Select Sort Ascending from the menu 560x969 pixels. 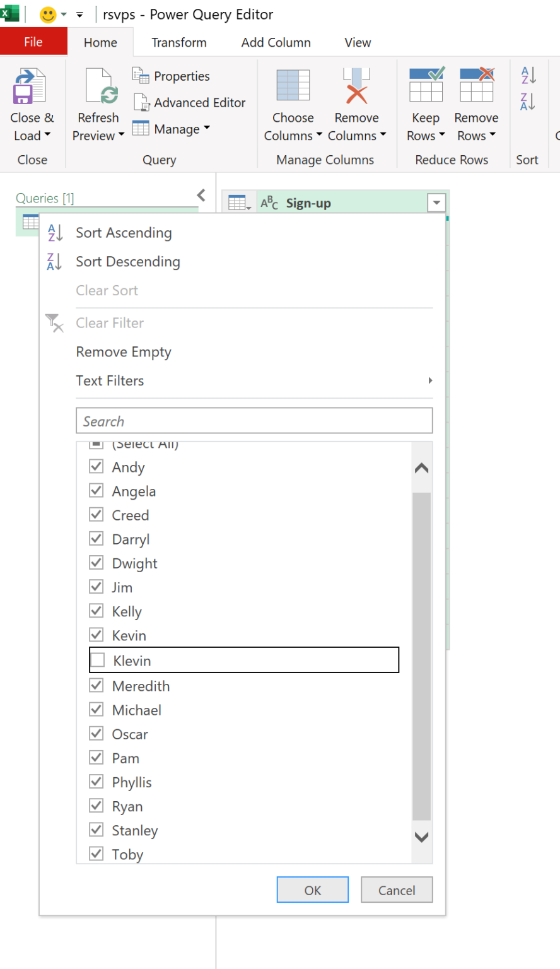[x=124, y=233]
